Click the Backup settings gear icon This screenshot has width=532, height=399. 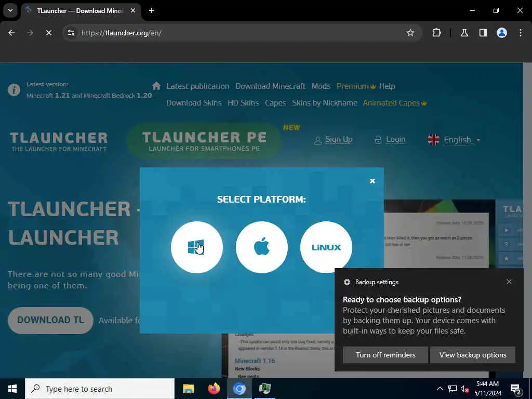point(347,282)
